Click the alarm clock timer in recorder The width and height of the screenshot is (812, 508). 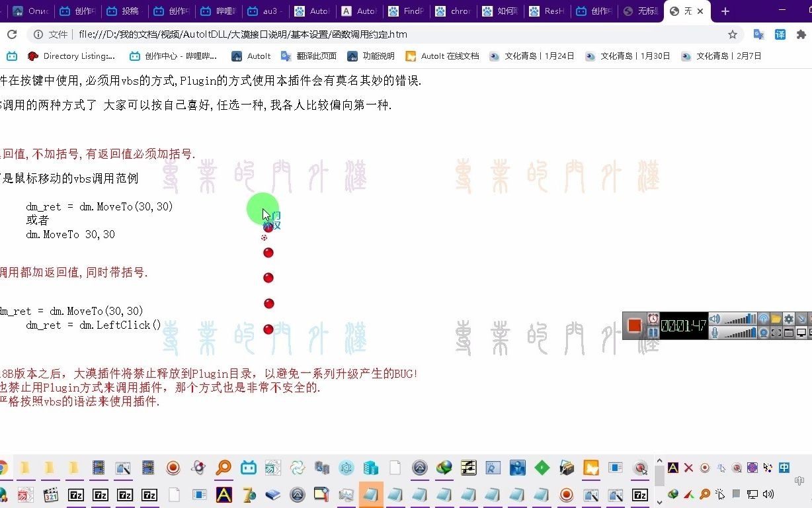pyautogui.click(x=653, y=318)
